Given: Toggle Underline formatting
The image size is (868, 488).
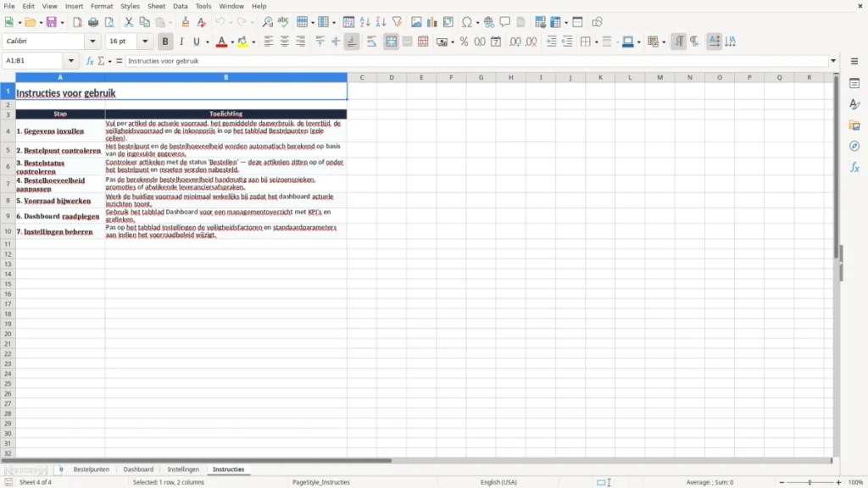Looking at the screenshot, I should [196, 42].
